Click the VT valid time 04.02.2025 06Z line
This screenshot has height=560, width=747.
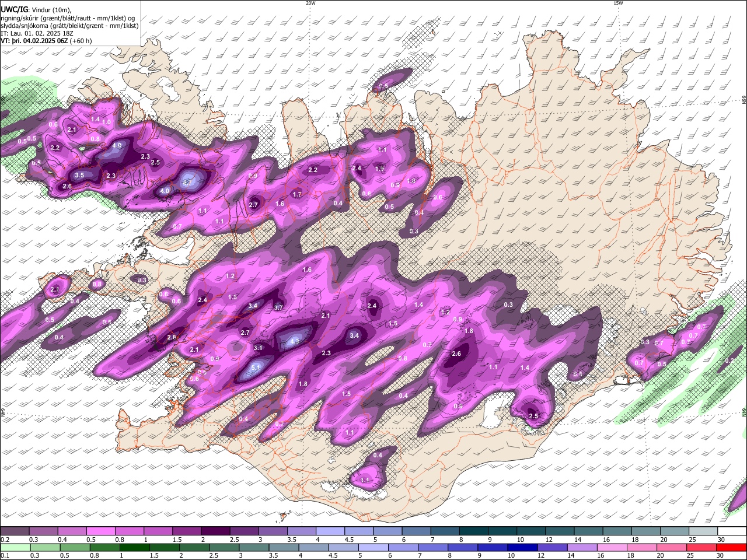click(x=46, y=41)
